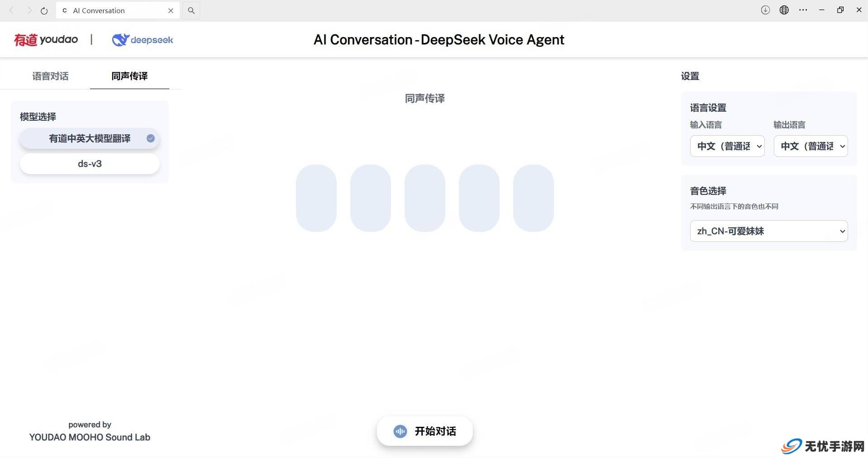Click the browser back arrow
This screenshot has height=458, width=868.
12,10
